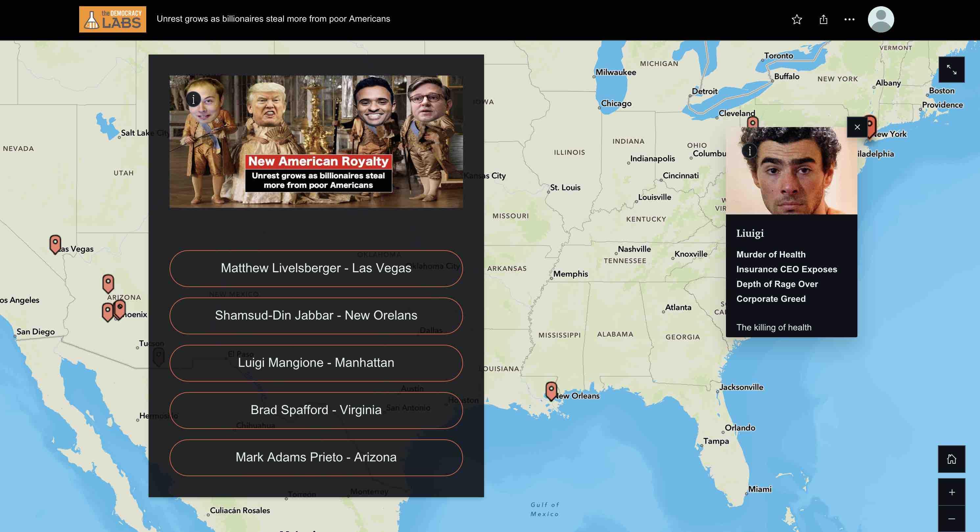Click the St. Louis city label
This screenshot has width=980, height=532.
[565, 188]
